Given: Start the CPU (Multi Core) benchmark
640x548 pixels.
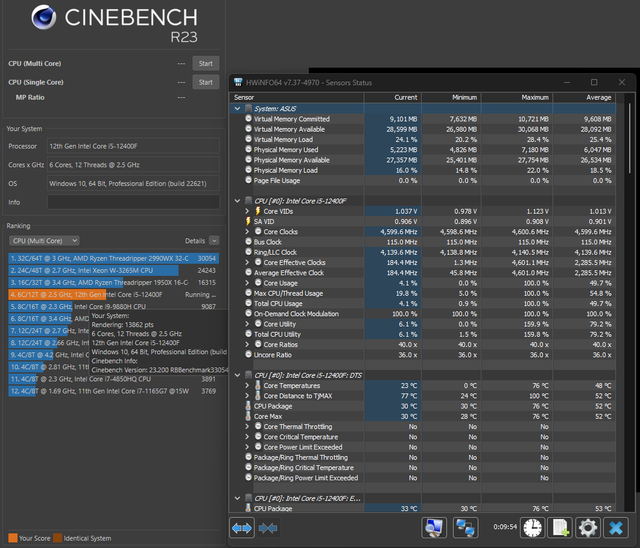Looking at the screenshot, I should [x=206, y=64].
